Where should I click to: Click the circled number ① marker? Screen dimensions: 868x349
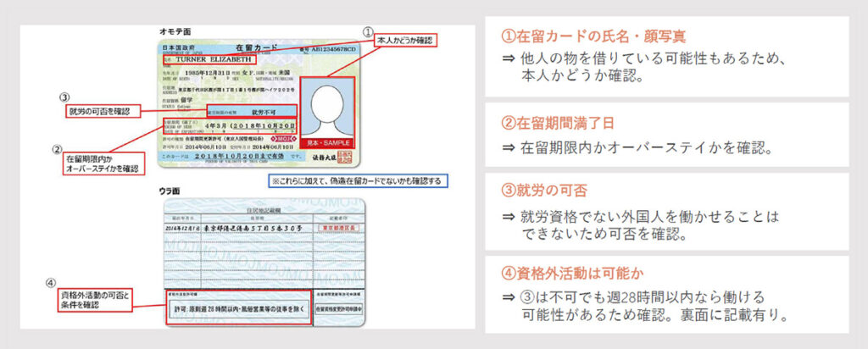[367, 30]
